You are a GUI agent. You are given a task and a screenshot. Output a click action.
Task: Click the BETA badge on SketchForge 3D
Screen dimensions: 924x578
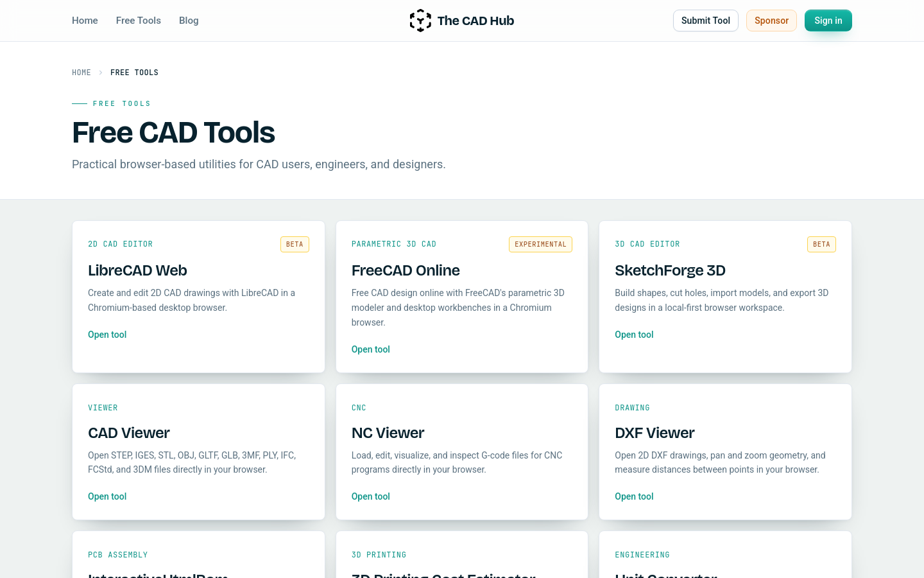click(821, 245)
